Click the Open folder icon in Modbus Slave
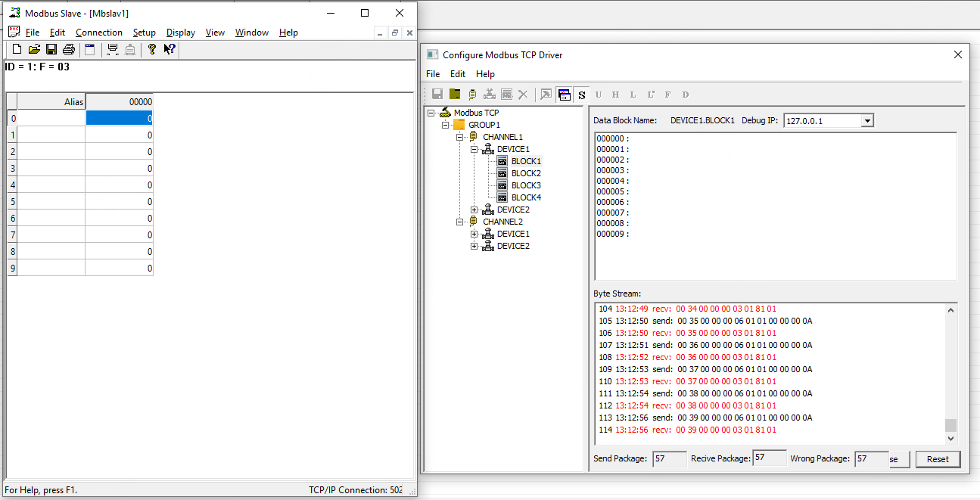 [x=34, y=50]
